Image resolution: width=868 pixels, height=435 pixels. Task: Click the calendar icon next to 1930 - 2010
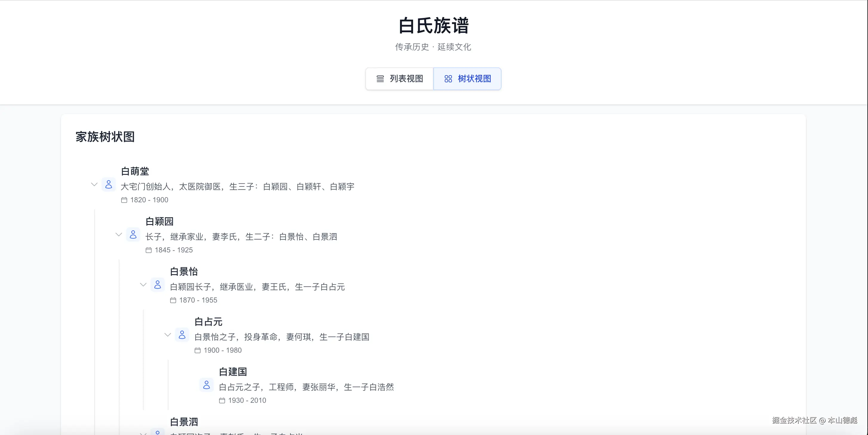click(x=222, y=401)
